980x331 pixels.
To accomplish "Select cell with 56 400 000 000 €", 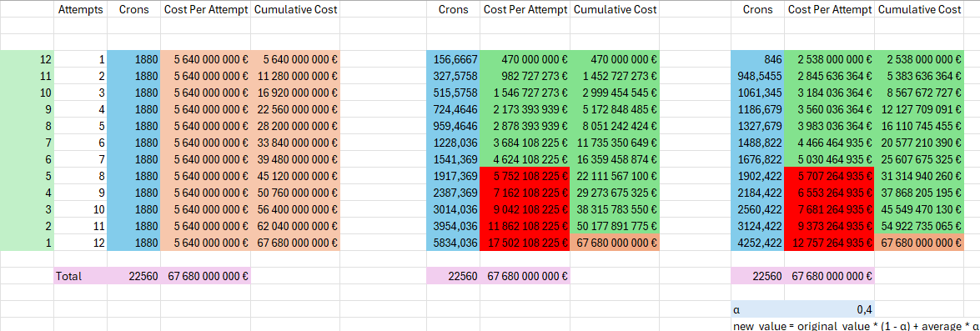I will 295,209.
